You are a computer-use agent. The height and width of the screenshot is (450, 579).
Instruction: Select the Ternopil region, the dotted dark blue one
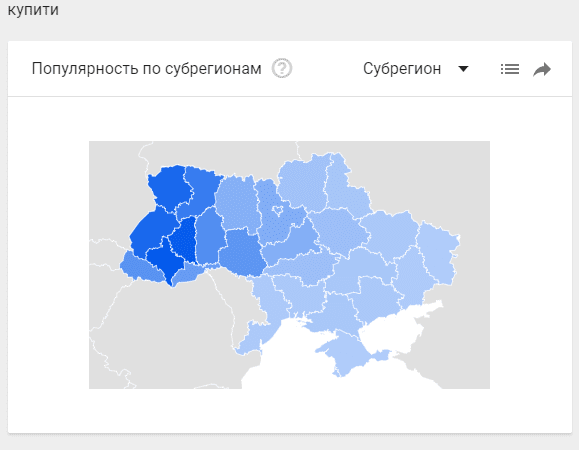coord(184,240)
